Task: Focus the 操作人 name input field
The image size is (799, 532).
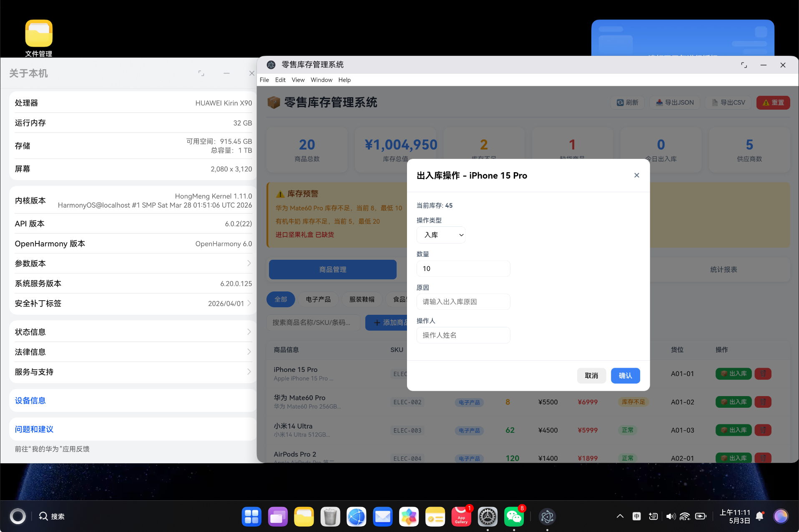Action: (463, 335)
